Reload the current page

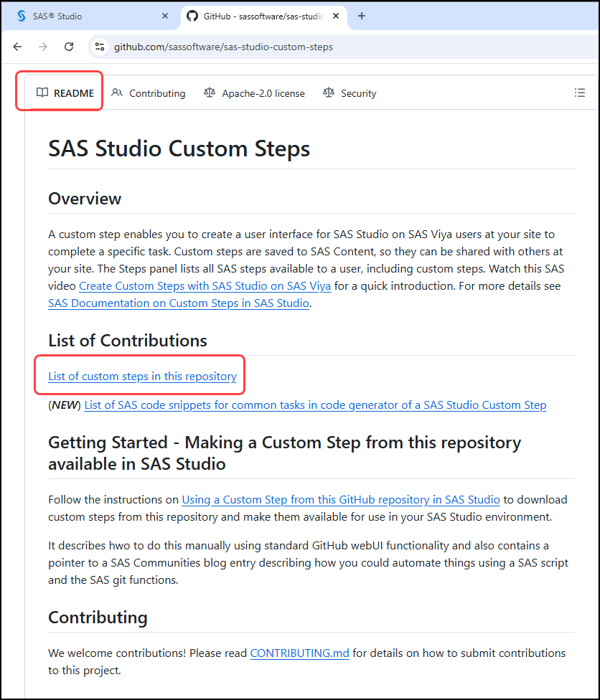[x=69, y=47]
